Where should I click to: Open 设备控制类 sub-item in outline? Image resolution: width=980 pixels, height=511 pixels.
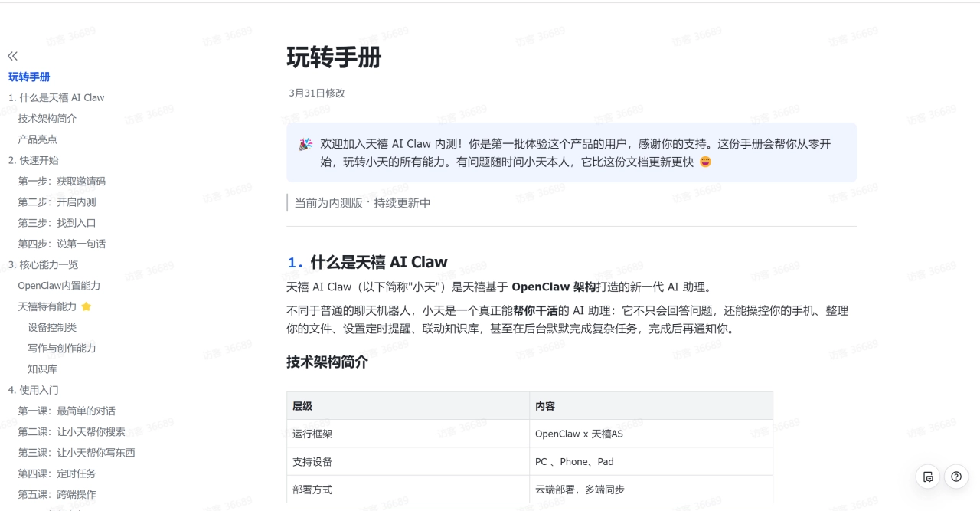pos(52,327)
